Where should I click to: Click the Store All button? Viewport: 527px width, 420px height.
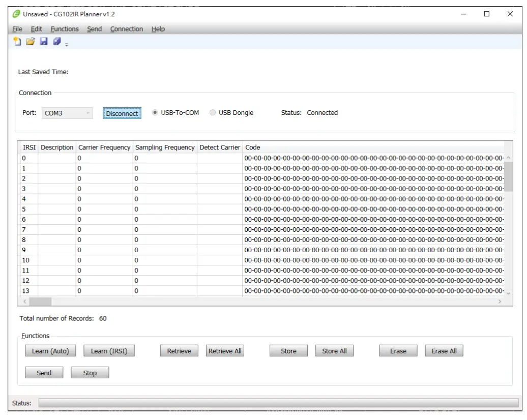[x=334, y=351]
